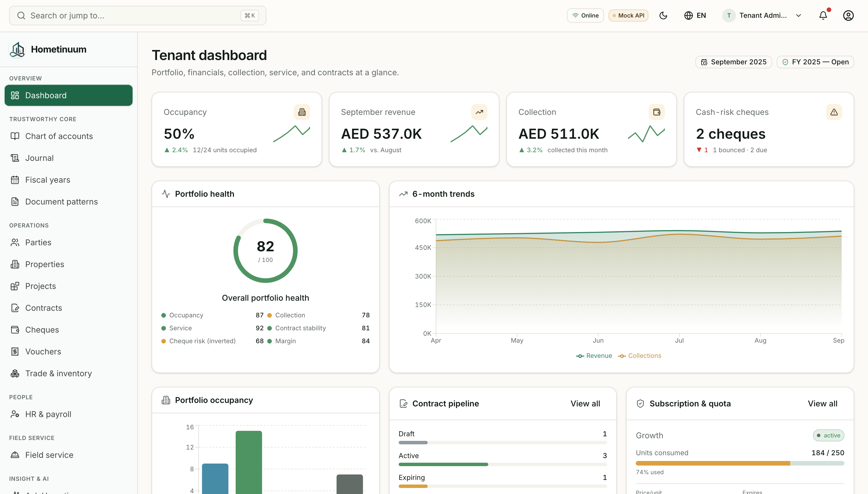This screenshot has width=868, height=494.
Task: Navigate to Parties
Action: point(69,242)
